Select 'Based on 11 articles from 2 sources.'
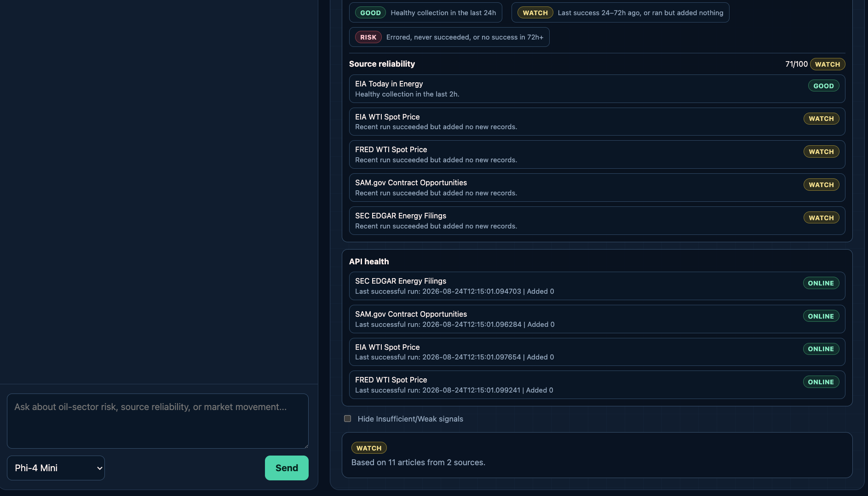This screenshot has height=496, width=868. click(x=418, y=462)
